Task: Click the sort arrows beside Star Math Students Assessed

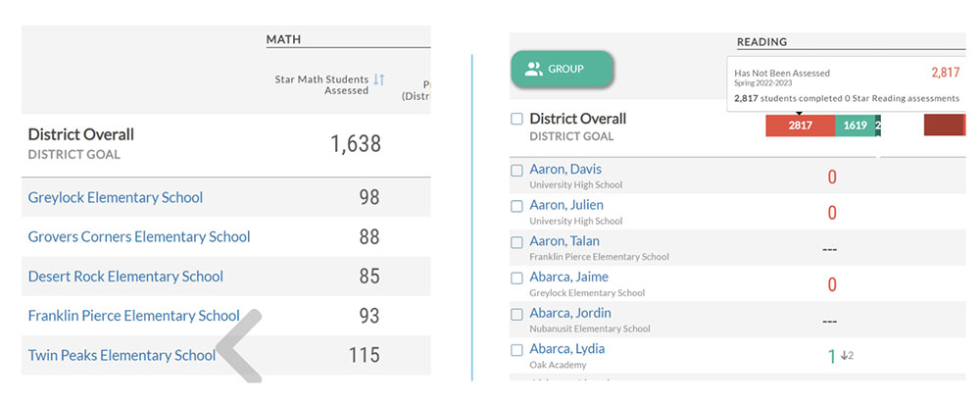Action: click(x=379, y=79)
